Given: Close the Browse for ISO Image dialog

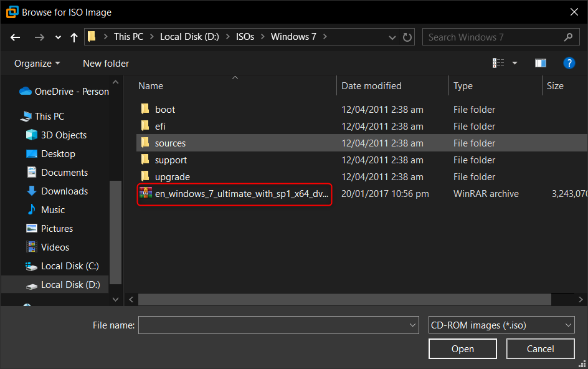Looking at the screenshot, I should point(574,12).
